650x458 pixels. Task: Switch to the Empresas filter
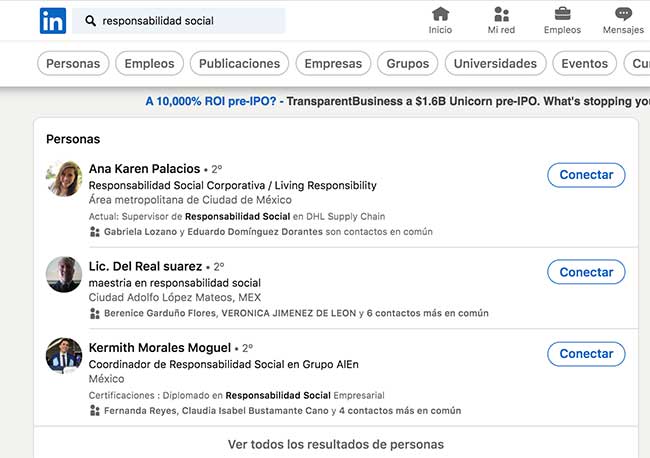(x=333, y=64)
